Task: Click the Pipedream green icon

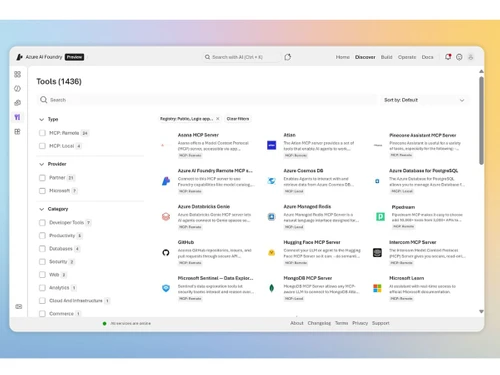Action: (x=380, y=217)
